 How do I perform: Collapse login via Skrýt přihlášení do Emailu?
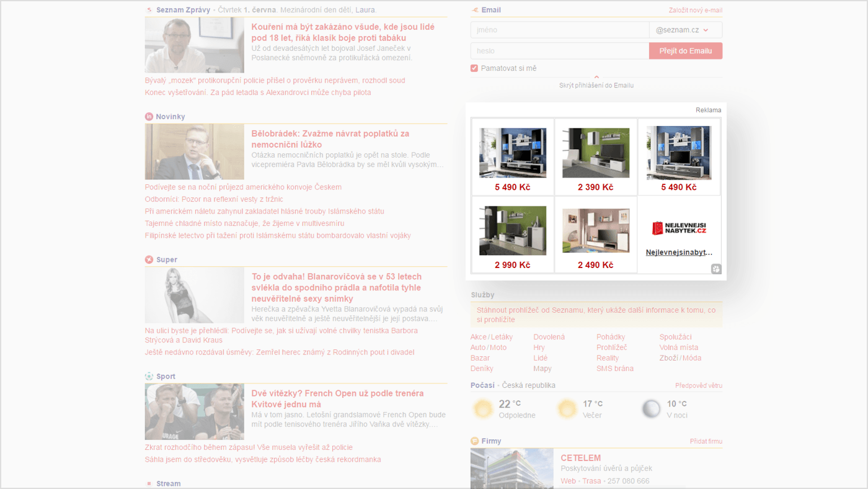(596, 85)
